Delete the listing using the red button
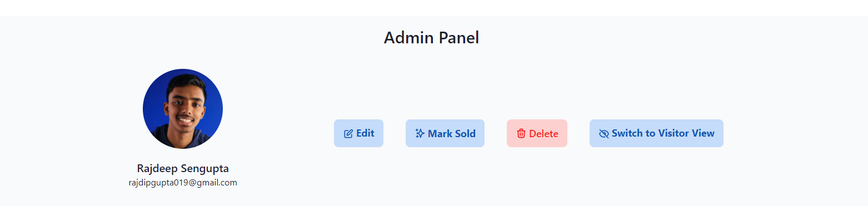868x206 pixels. (537, 133)
